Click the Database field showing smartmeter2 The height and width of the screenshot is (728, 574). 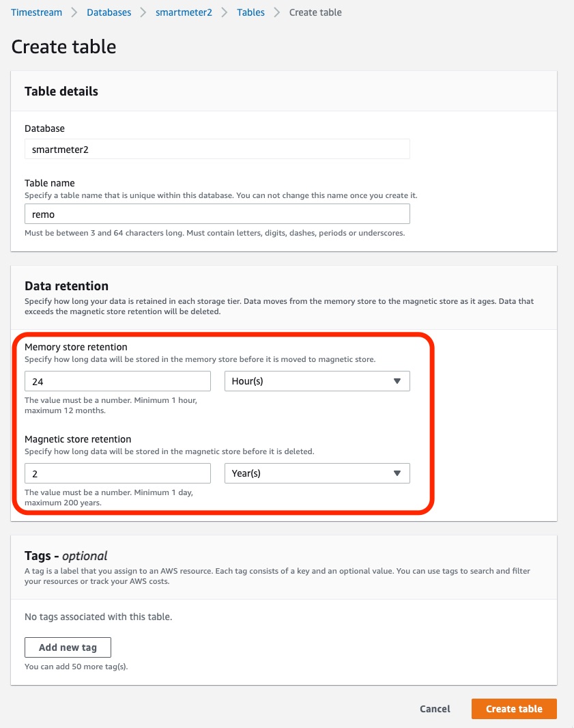[x=217, y=148]
